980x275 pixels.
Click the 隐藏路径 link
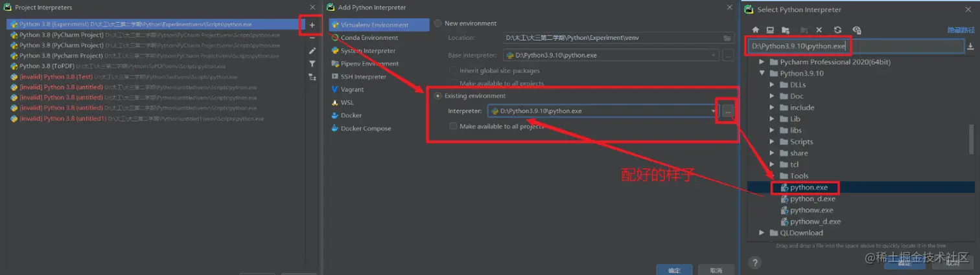pyautogui.click(x=961, y=30)
